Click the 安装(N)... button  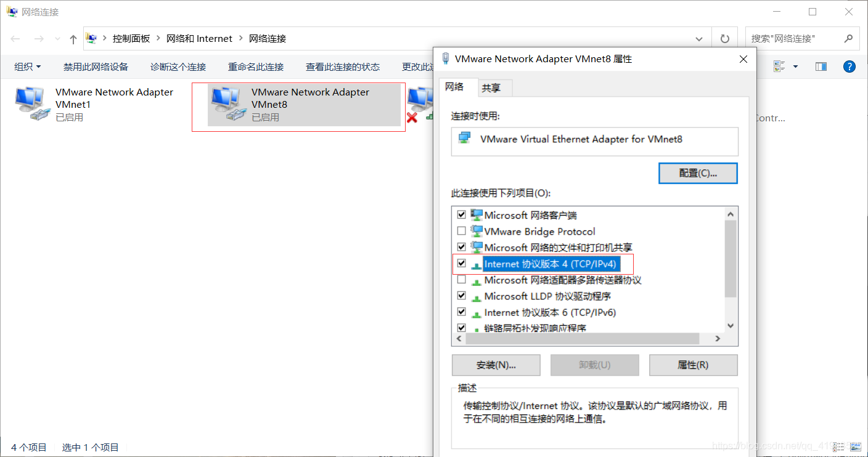tap(496, 365)
